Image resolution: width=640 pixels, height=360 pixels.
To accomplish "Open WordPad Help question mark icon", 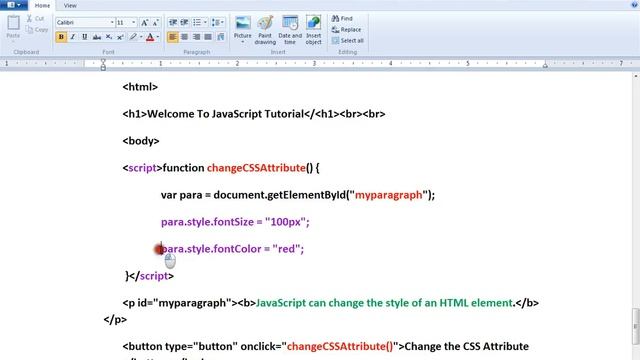I will coord(635,4).
